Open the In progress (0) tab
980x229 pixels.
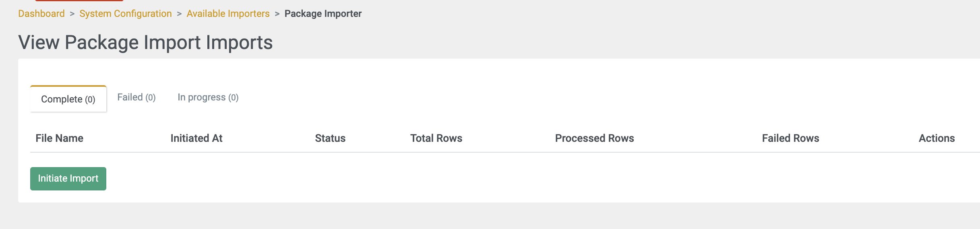tap(208, 97)
